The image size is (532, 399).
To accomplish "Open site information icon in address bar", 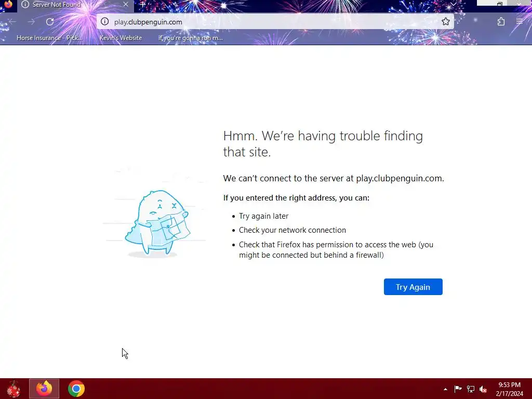I will [105, 22].
